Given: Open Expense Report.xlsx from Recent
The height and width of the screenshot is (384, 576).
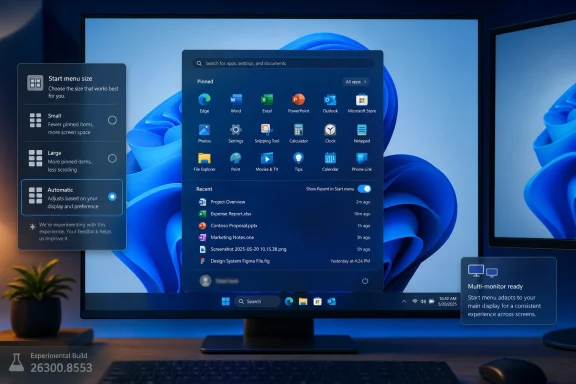Looking at the screenshot, I should coord(284,213).
